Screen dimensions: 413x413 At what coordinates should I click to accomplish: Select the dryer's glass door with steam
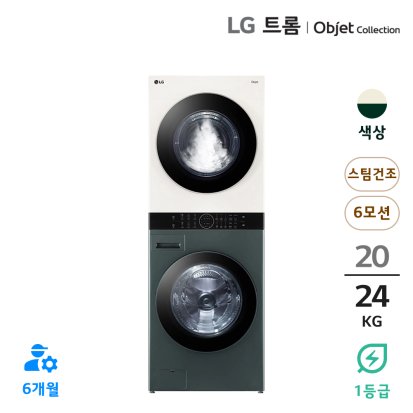coord(207,143)
